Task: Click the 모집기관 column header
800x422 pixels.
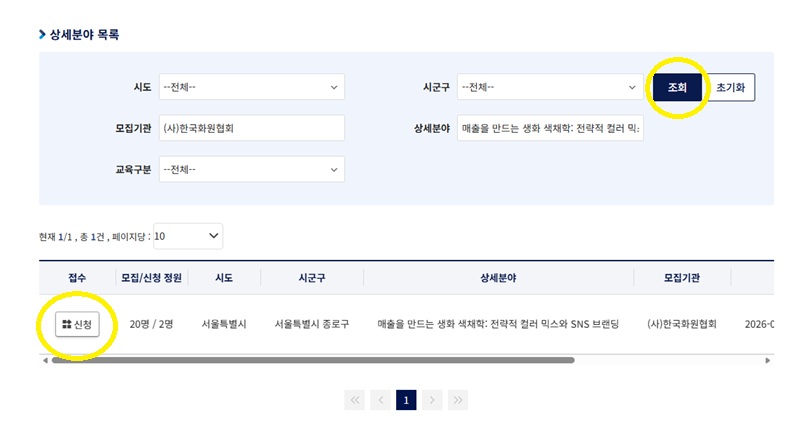Action: [x=682, y=278]
